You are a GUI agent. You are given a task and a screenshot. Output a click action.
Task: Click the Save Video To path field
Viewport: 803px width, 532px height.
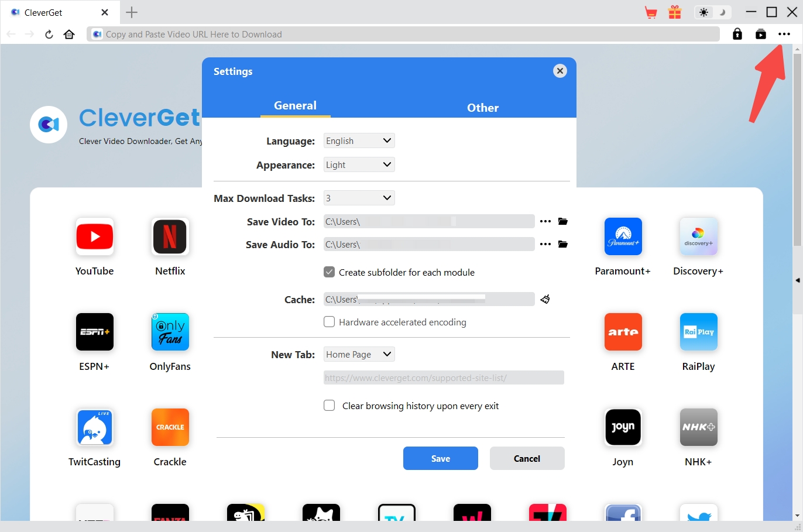pyautogui.click(x=429, y=221)
